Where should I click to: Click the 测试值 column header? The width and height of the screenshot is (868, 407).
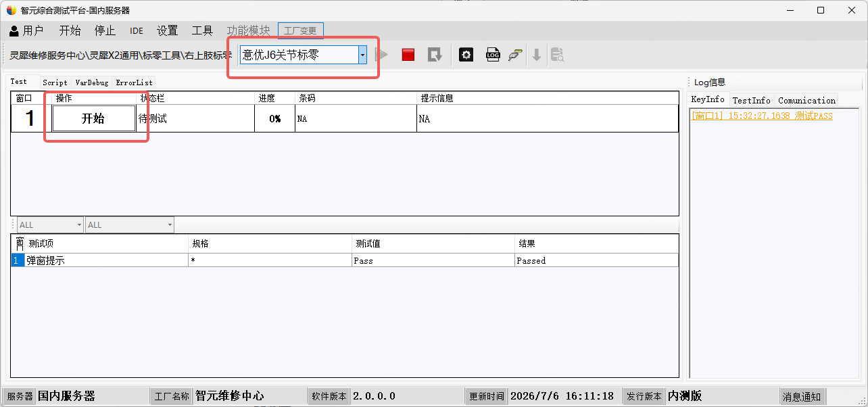click(x=433, y=243)
